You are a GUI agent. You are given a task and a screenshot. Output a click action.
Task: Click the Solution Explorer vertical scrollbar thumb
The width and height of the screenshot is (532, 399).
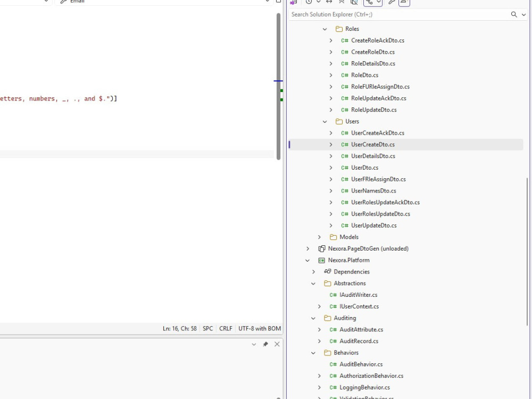528,252
